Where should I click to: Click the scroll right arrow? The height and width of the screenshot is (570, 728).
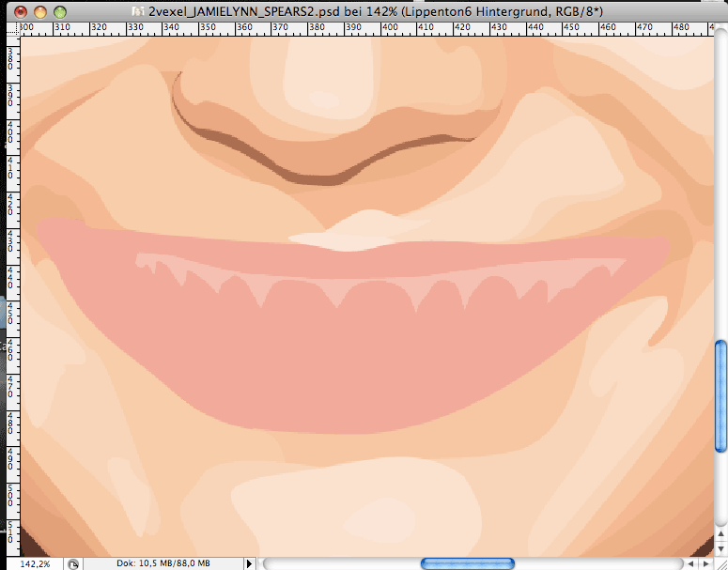tap(706, 564)
